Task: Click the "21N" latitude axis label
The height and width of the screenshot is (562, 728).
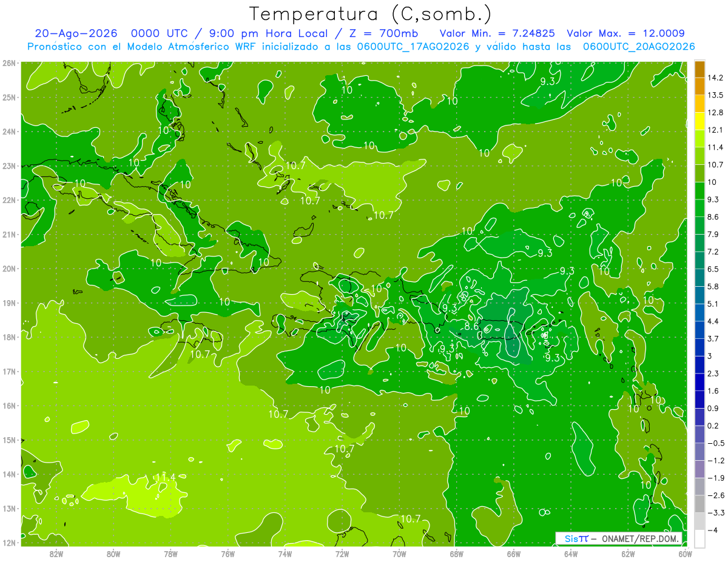Action: click(x=8, y=234)
